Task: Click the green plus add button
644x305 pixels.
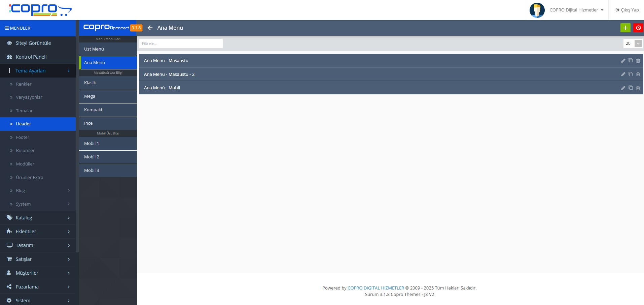Action: pos(625,28)
